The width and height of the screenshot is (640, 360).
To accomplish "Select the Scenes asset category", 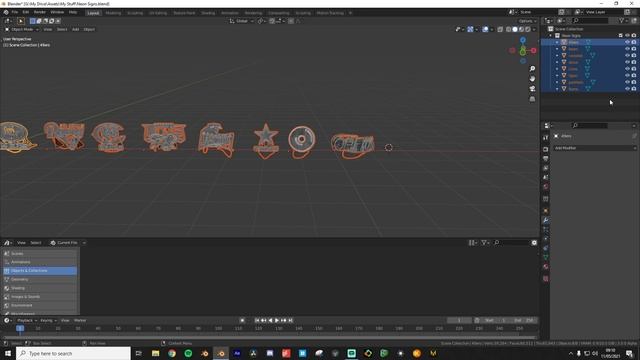I will pos(40,253).
